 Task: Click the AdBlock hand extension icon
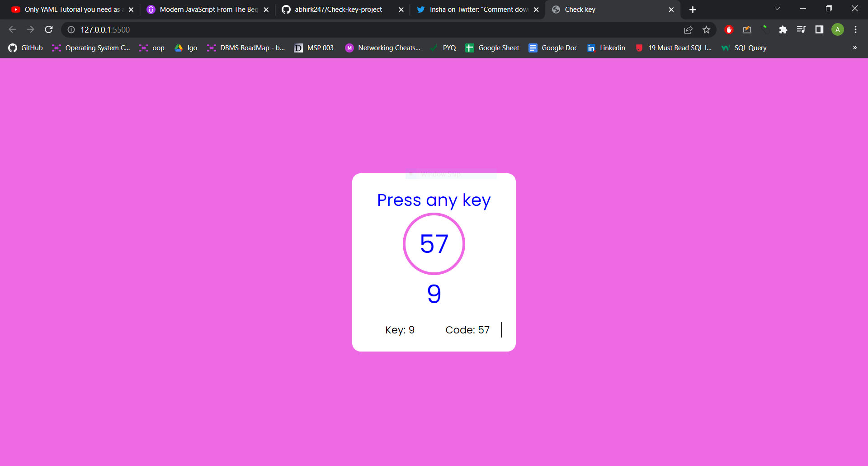pos(729,29)
